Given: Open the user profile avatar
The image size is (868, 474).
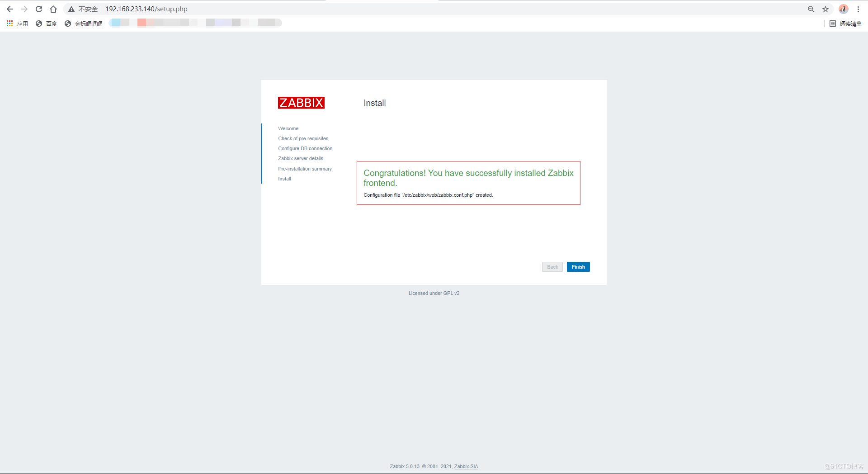Looking at the screenshot, I should click(843, 9).
